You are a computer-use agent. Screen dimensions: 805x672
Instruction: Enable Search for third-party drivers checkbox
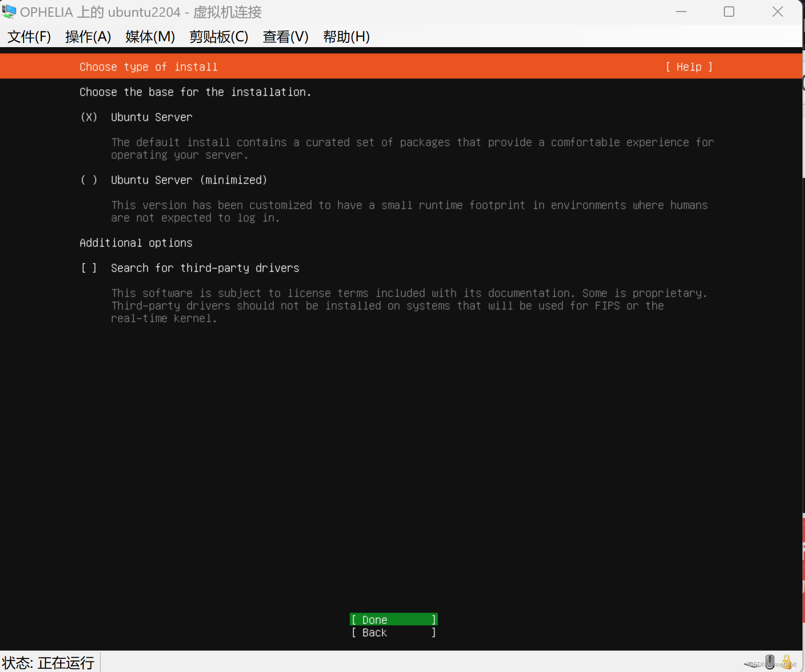pyautogui.click(x=89, y=268)
